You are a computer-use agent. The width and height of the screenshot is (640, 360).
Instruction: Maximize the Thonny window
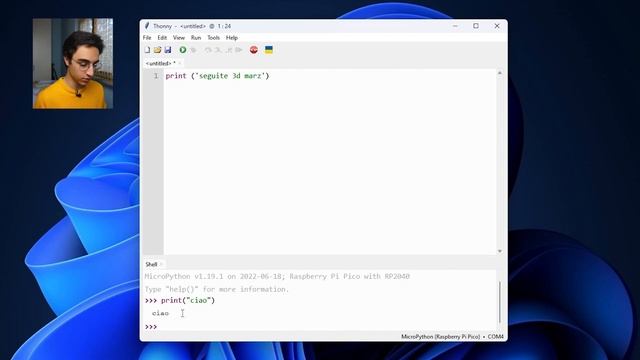pos(476,26)
